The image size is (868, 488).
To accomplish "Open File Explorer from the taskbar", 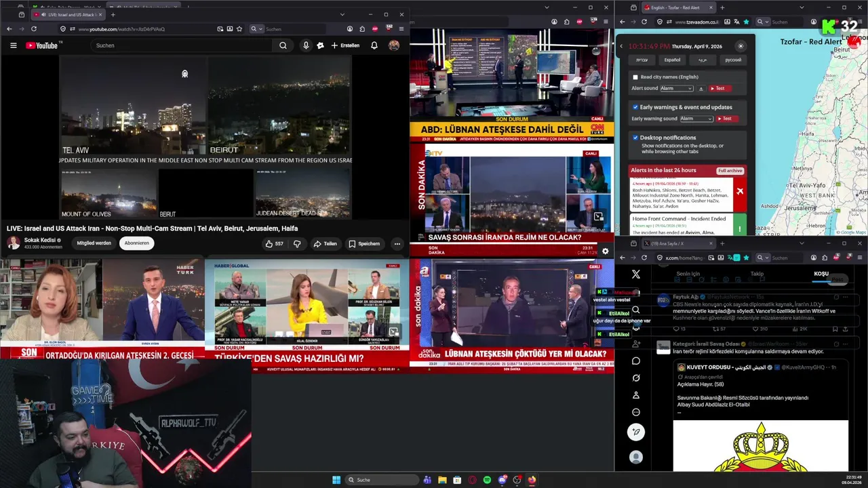I will pos(442,480).
